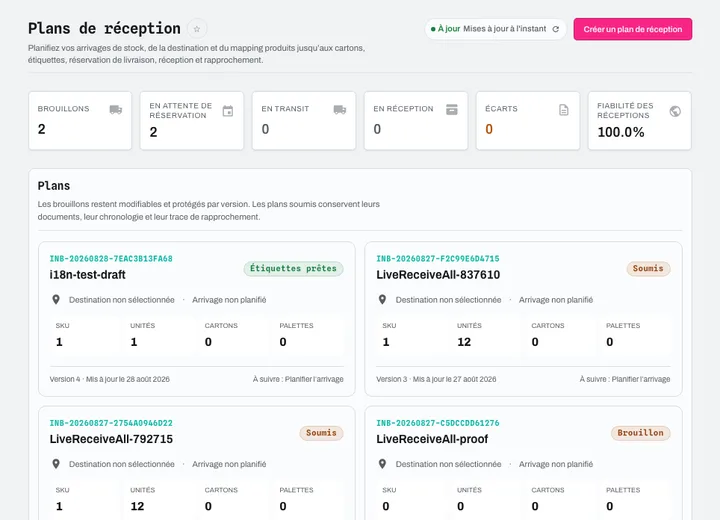Create a new reception plan
The width and height of the screenshot is (720, 520).
point(633,29)
